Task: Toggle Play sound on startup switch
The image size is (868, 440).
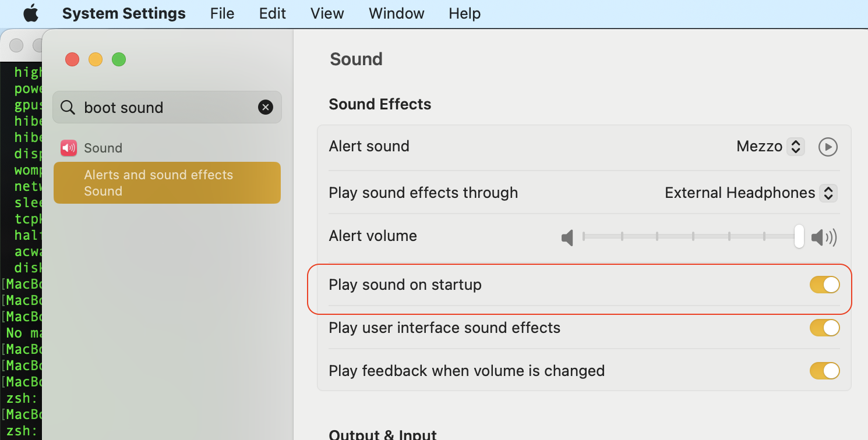Action: 825,285
